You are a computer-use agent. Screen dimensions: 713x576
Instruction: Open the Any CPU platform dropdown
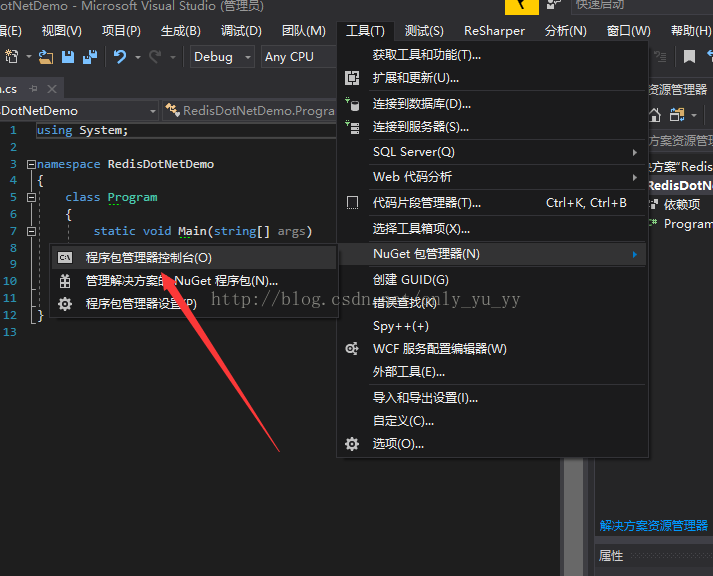(297, 57)
